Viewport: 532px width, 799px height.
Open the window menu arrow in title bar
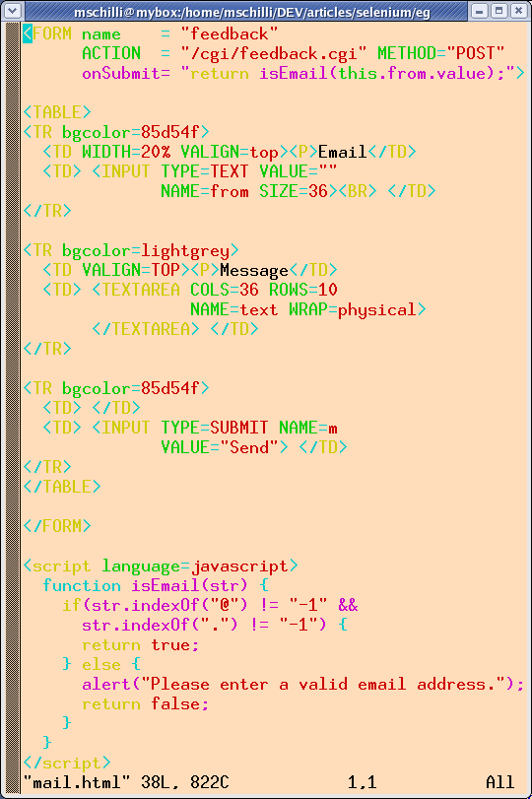click(12, 11)
